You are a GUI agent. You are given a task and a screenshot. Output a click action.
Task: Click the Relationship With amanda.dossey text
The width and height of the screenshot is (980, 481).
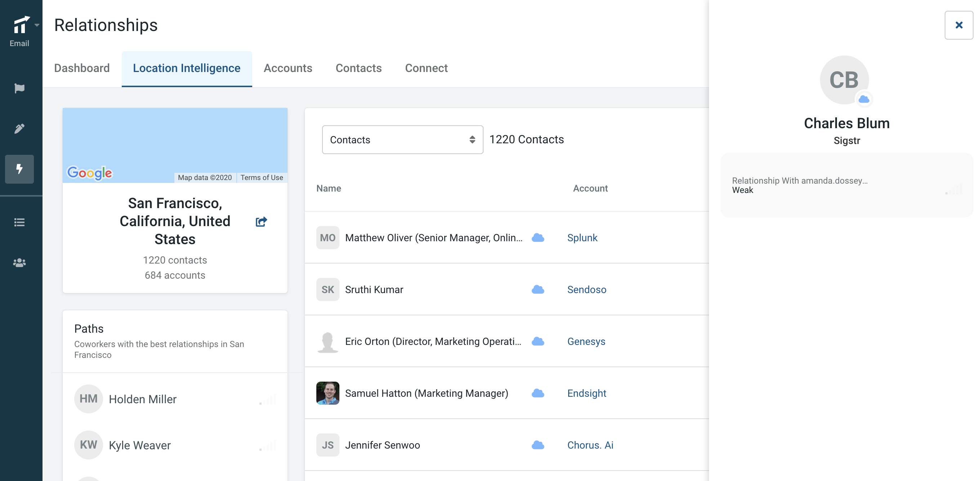click(800, 180)
